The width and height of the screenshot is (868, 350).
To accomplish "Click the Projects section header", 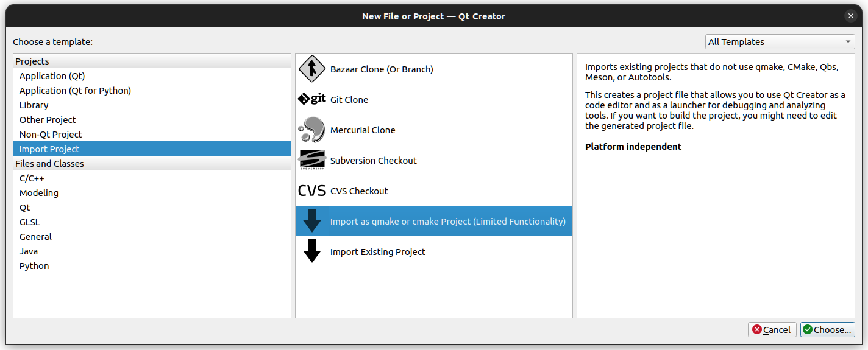I will 152,61.
